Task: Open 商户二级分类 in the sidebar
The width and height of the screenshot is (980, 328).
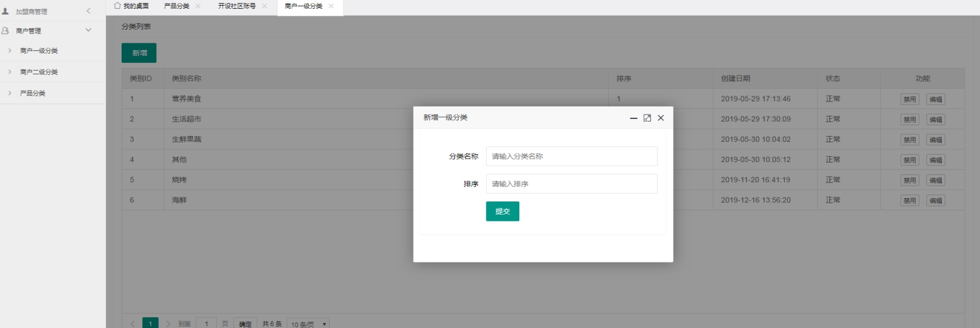Action: (x=39, y=72)
